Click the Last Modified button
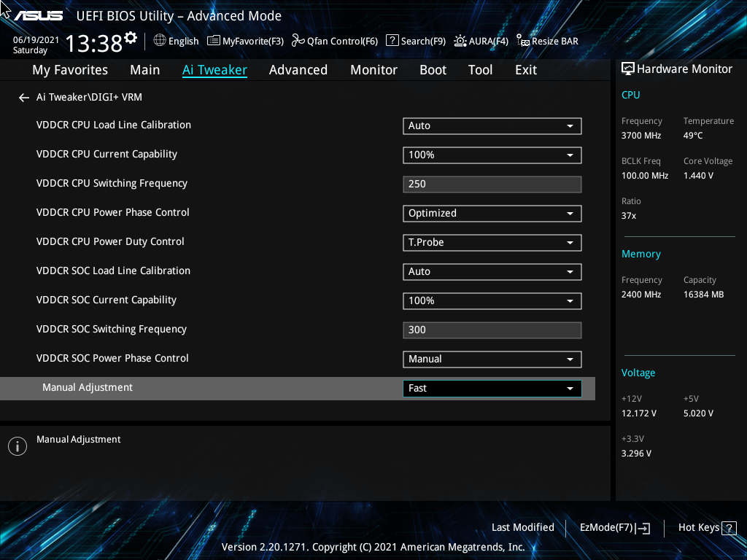This screenshot has height=560, width=747. pos(523,527)
